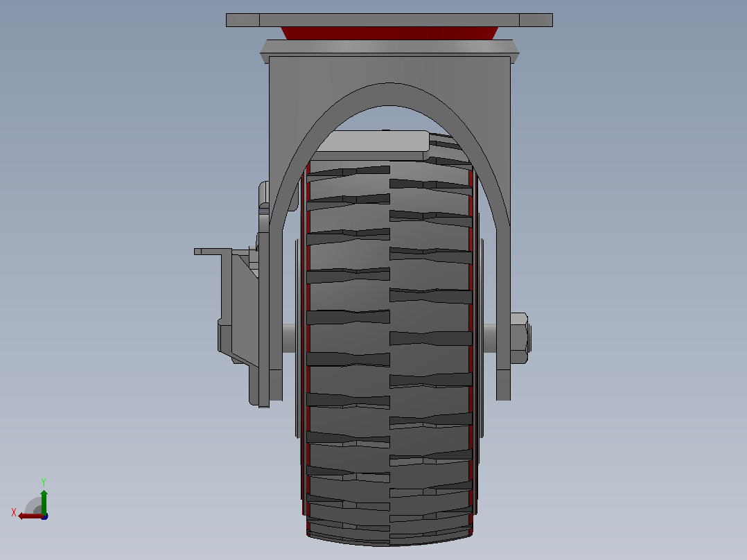Click the blue Z axis dot on triad
This screenshot has width=747, height=560.
(45, 516)
